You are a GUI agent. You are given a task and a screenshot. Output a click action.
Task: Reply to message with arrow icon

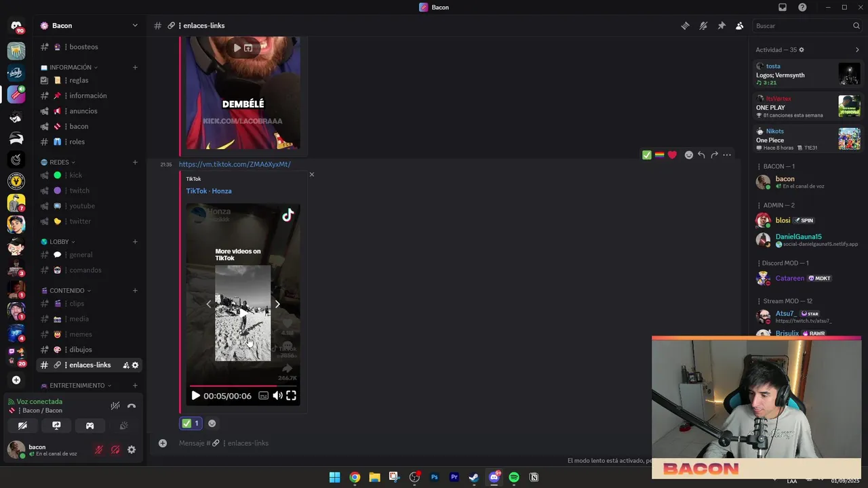click(x=701, y=155)
